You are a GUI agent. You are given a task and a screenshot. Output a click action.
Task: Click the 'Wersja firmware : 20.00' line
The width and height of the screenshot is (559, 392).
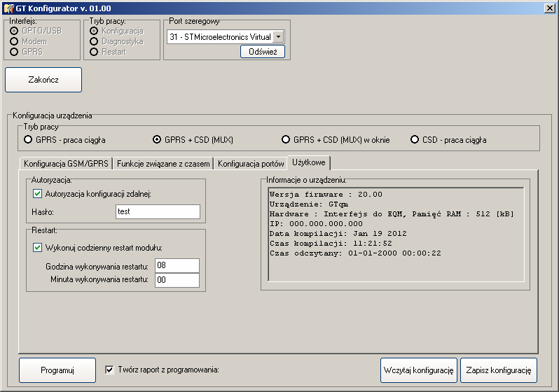point(326,195)
